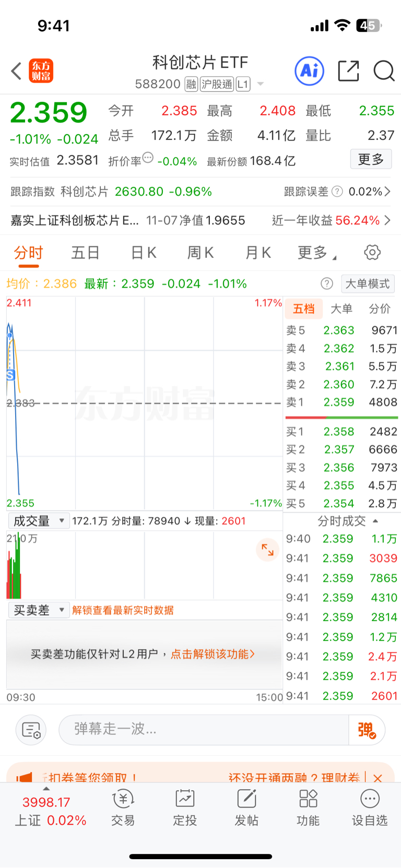Open the 还没开通两融 banner link
This screenshot has width=401, height=868.
(294, 778)
